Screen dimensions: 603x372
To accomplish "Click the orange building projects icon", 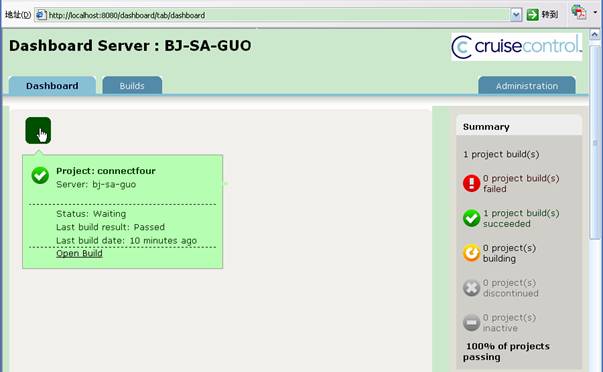I will (x=471, y=253).
